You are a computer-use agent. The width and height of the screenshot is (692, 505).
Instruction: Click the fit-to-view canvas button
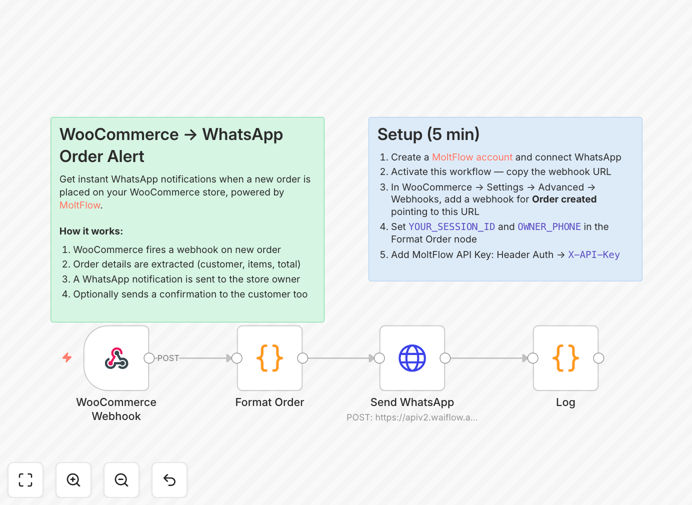tap(26, 479)
